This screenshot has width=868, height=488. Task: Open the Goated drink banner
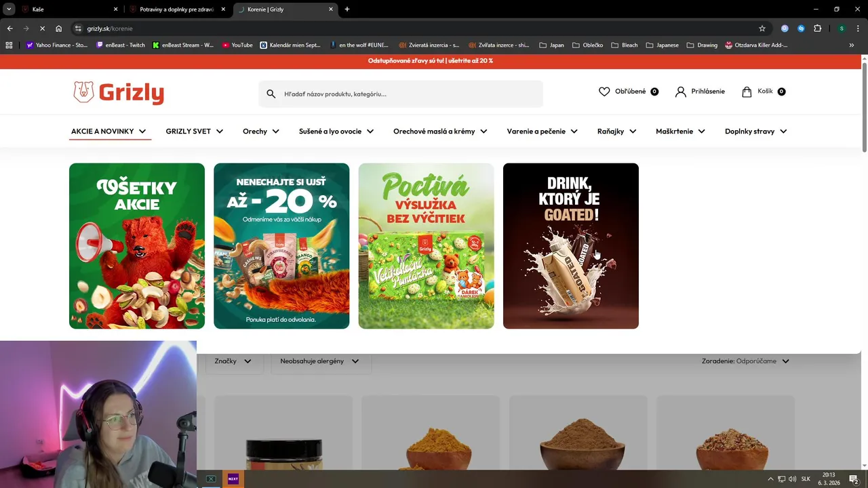point(571,246)
